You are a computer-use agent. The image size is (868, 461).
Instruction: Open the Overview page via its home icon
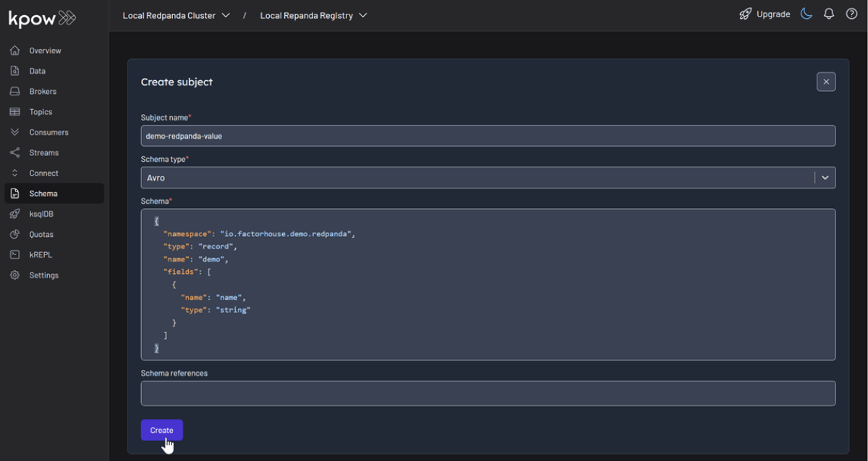(15, 50)
